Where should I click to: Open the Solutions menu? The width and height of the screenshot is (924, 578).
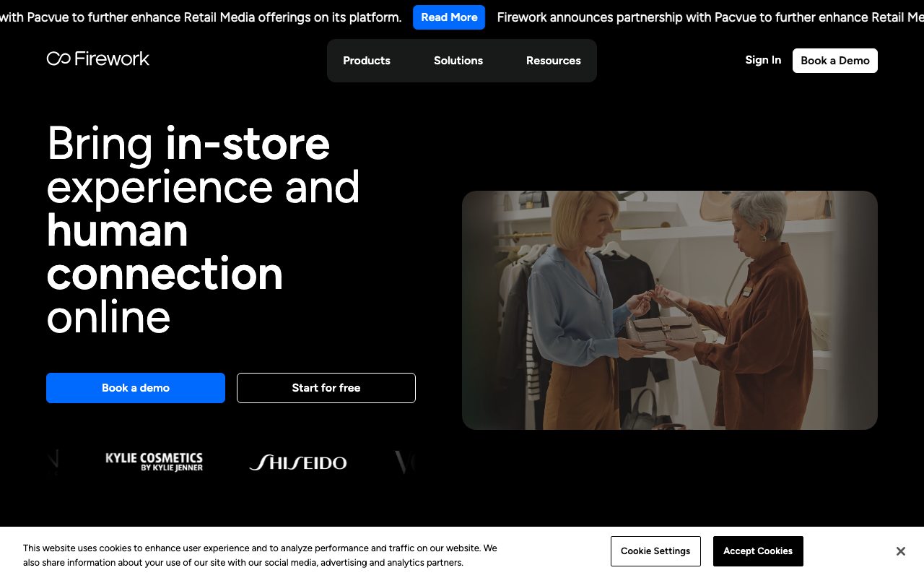pos(458,61)
